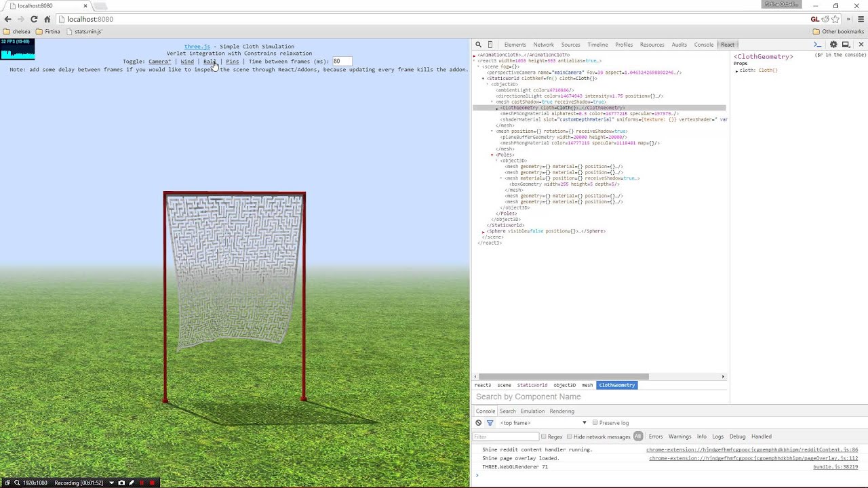The height and width of the screenshot is (488, 868).
Task: Bookmark this page with the star icon
Action: [835, 19]
